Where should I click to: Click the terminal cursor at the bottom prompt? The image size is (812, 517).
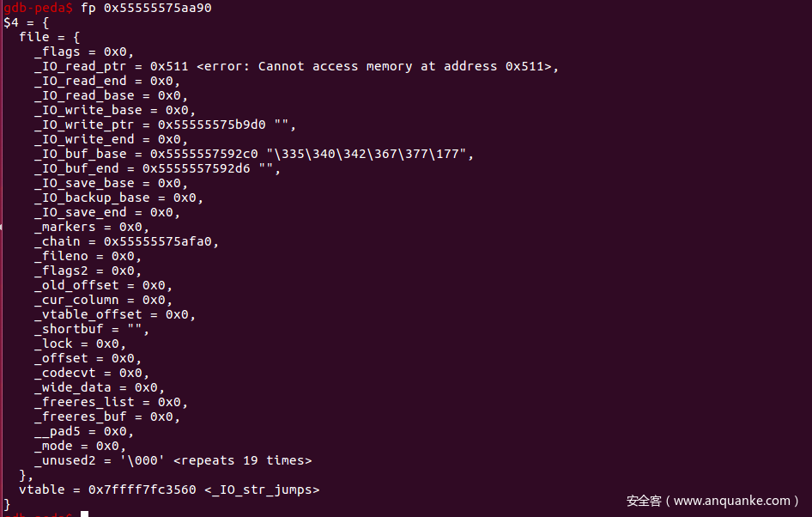tap(84, 514)
